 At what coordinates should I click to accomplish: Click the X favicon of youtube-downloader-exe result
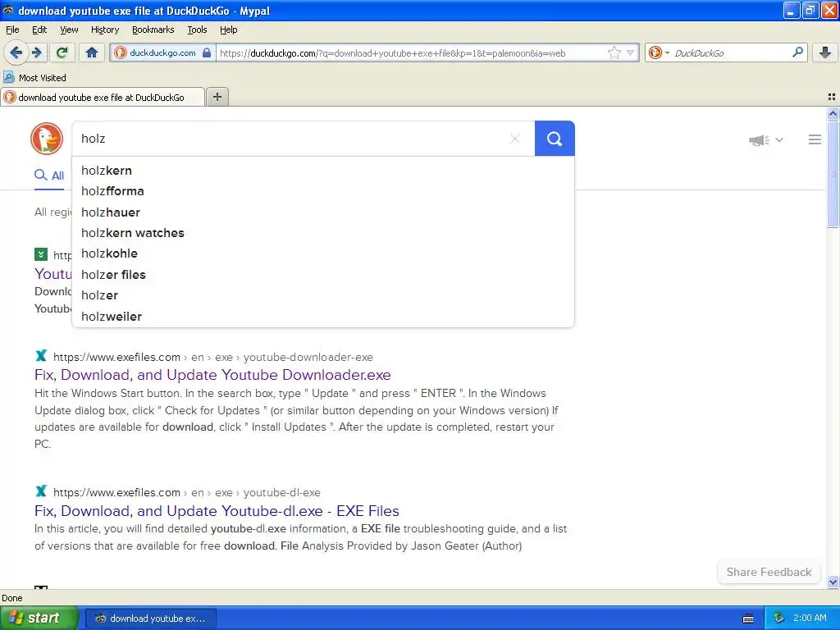(41, 356)
